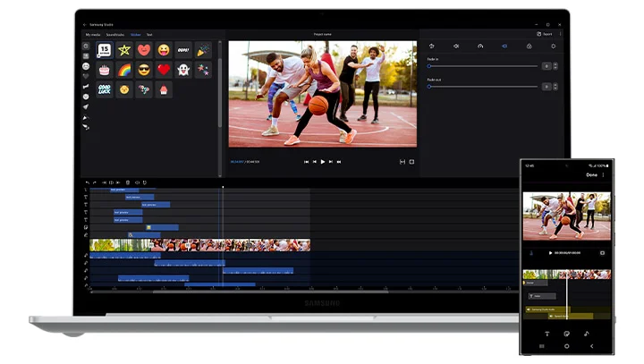Select the yellow star sticker
The width and height of the screenshot is (644, 364).
(x=124, y=50)
